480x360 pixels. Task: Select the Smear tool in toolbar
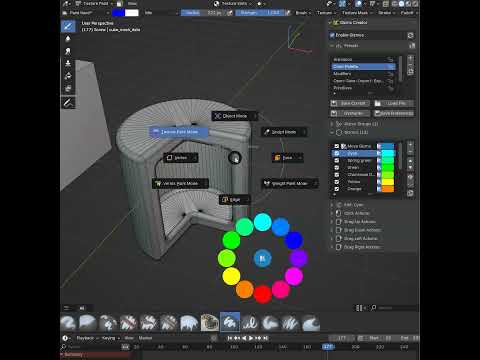68,51
